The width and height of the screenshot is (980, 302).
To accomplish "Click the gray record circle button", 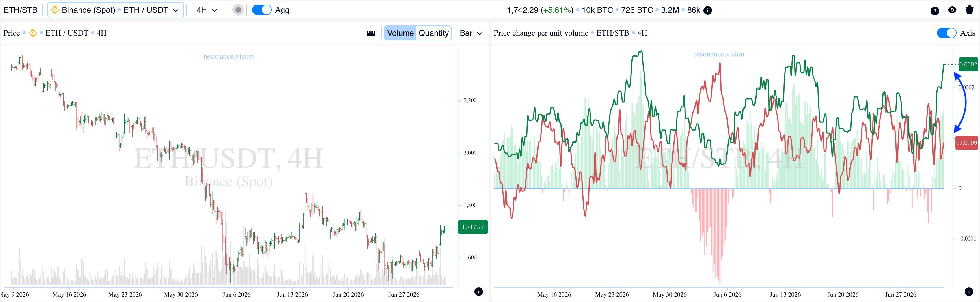I will point(238,10).
